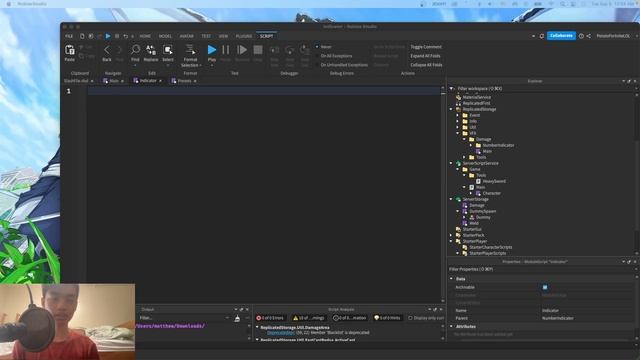This screenshot has height=360, width=640.
Task: Click Toggle Comment action
Action: tap(426, 47)
